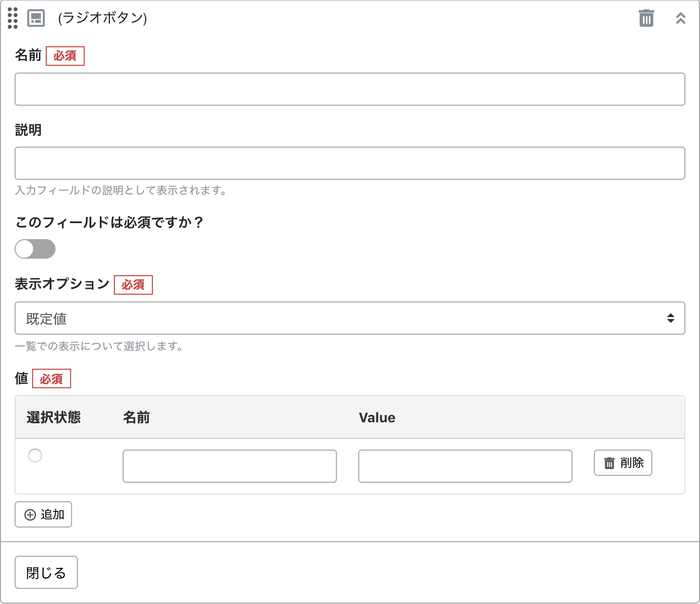
Task: Collapse panel with double chevron icon
Action: (681, 18)
